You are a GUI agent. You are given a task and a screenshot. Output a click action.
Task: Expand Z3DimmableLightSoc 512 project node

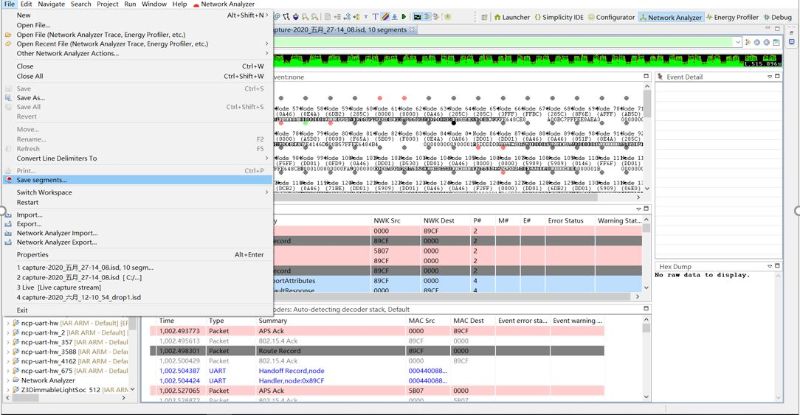[8, 390]
